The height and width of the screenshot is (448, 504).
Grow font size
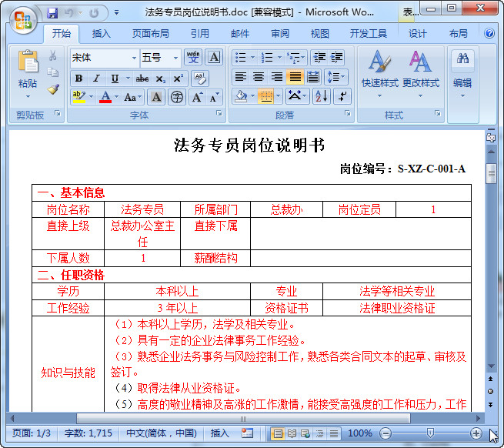pos(197,97)
